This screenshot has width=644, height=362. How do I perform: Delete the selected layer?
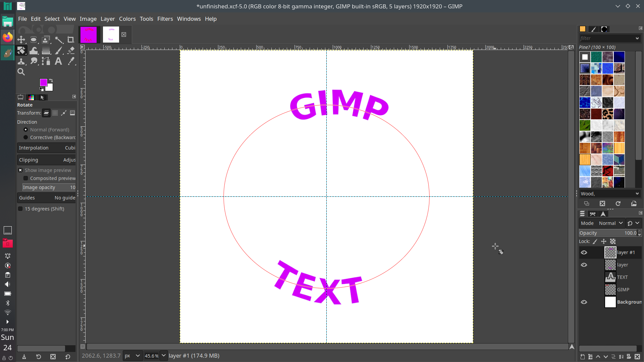[637, 357]
